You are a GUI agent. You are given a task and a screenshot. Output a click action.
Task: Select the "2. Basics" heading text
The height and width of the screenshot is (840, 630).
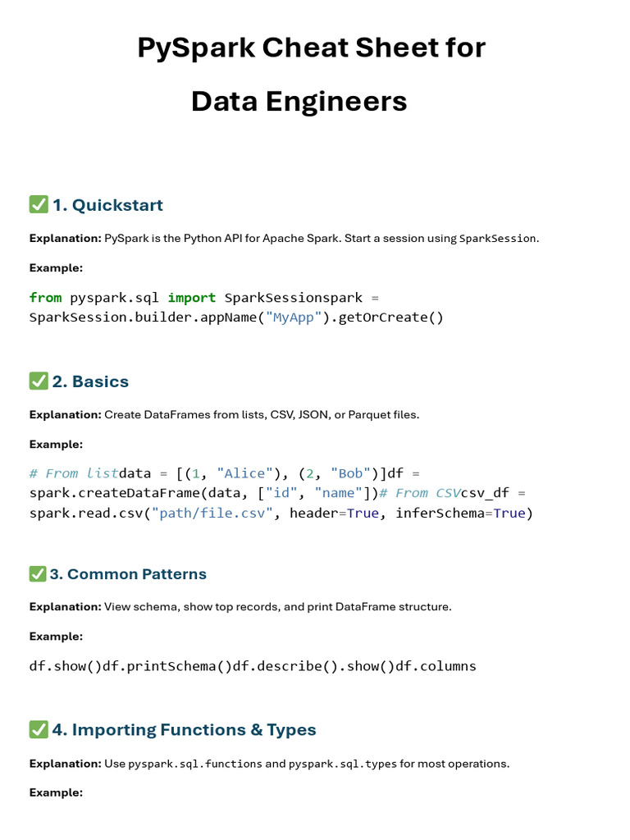90,381
